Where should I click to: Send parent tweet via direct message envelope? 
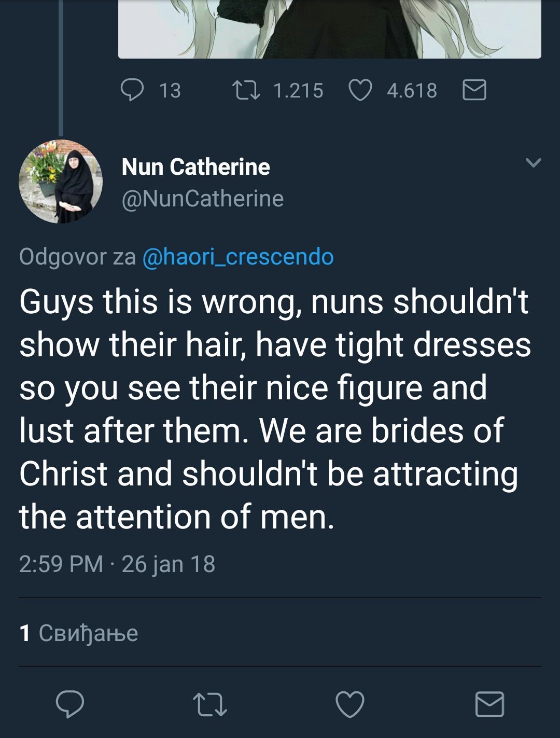point(474,90)
